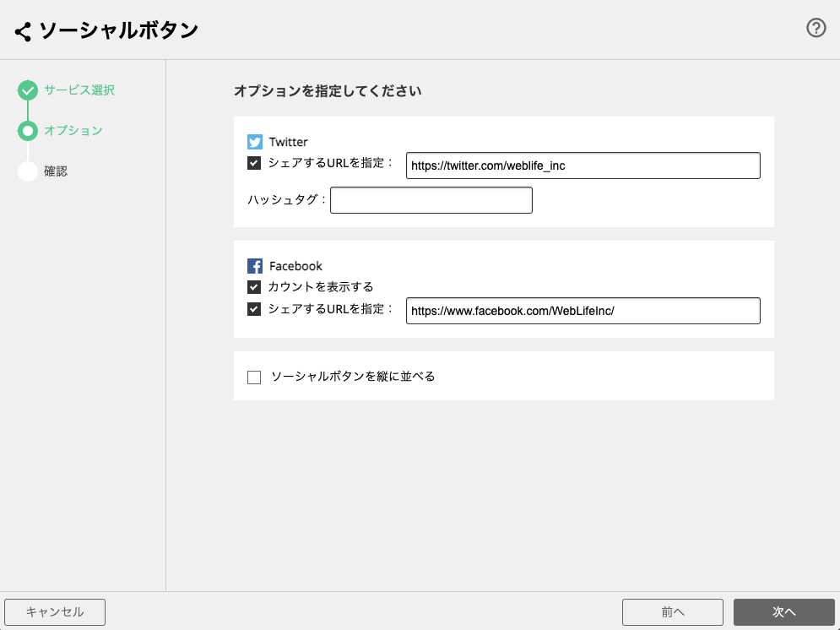The image size is (840, 630).
Task: Click the 確認 step circle
Action: [x=28, y=171]
